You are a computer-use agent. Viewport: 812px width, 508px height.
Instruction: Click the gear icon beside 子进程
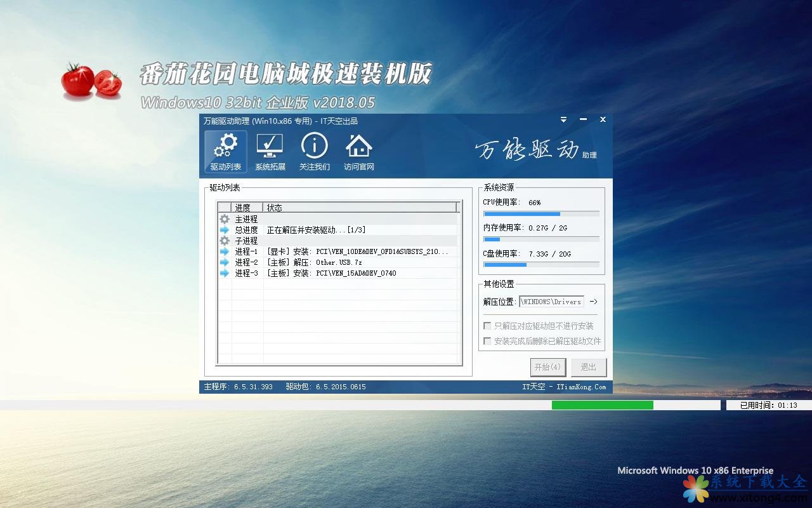(225, 241)
